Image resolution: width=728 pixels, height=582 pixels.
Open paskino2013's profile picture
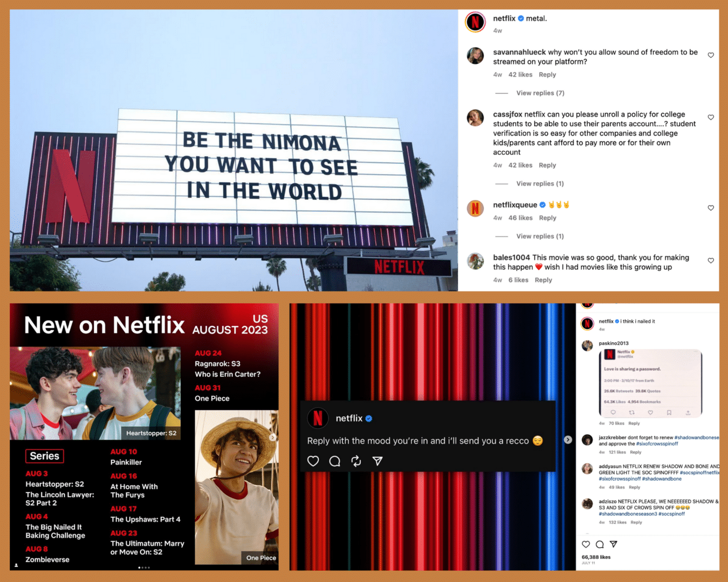coord(587,345)
